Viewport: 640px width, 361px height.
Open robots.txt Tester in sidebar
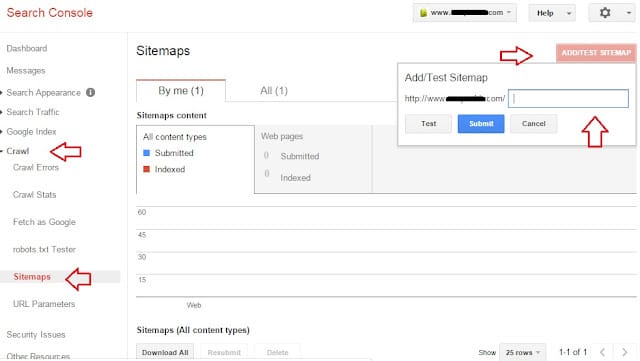tap(44, 249)
